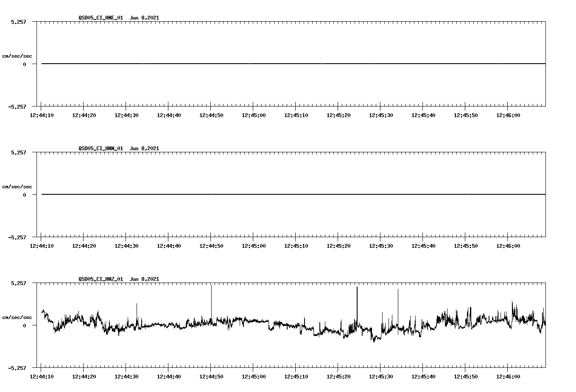Click 12:44:40 time label under HNN plot
Screen dimensions: 576x392
[x=169, y=246]
